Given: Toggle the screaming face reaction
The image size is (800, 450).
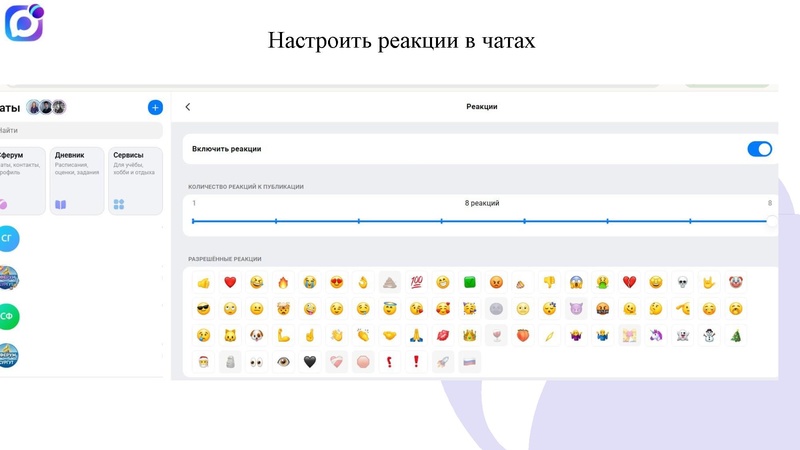Looking at the screenshot, I should (x=576, y=282).
